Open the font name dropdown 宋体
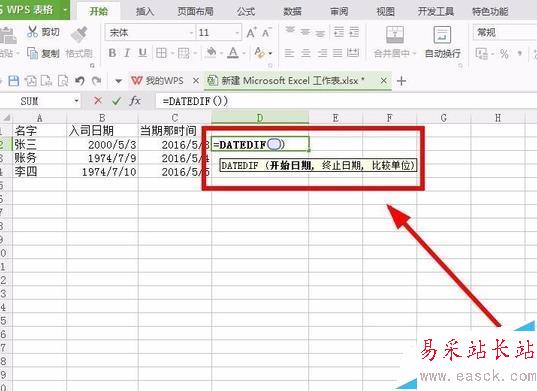This screenshot has width=537, height=391. coord(191,33)
